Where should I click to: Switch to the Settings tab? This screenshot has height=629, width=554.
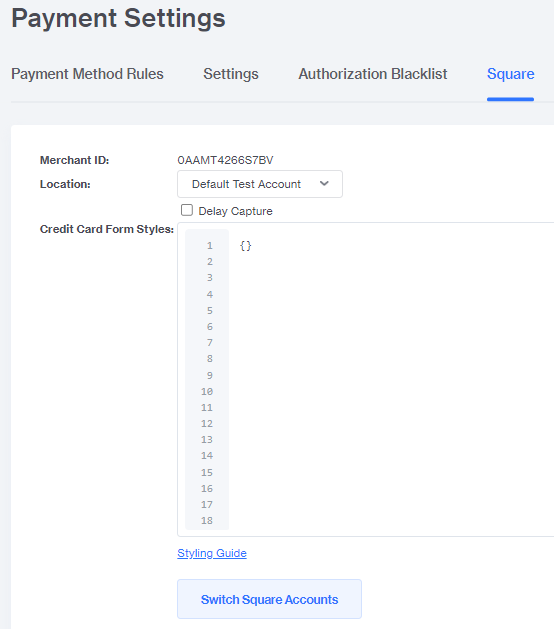coord(231,74)
